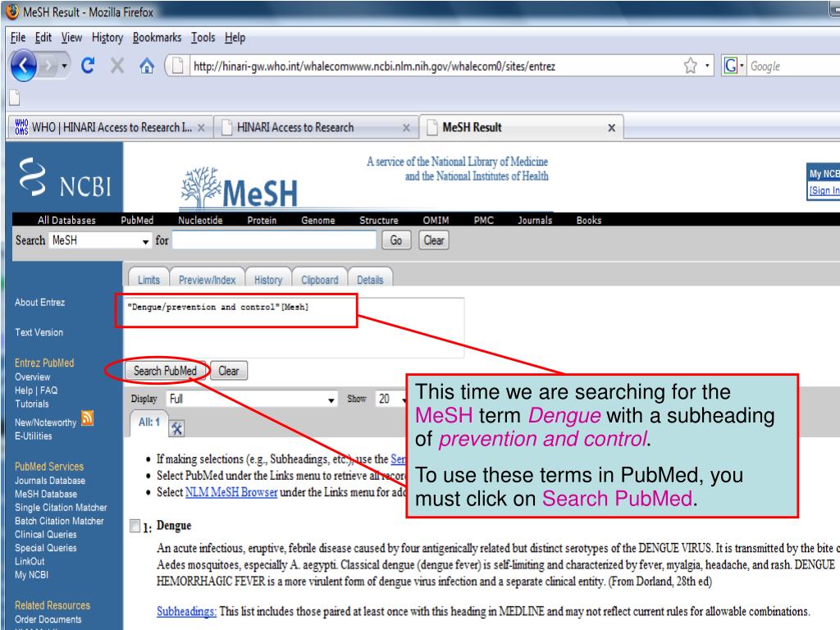Select the All: 1 results tab
840x630 pixels.
(x=149, y=422)
